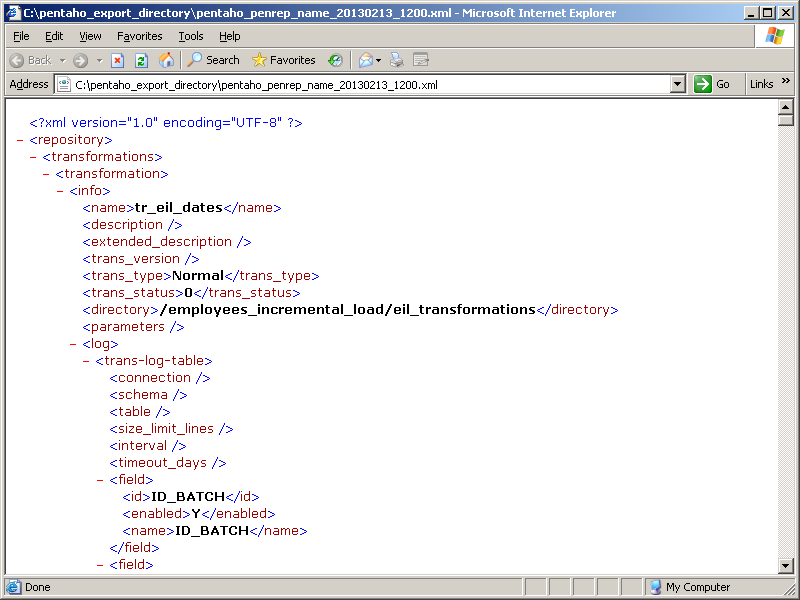Click the Back arrow icon
The image size is (800, 600).
click(x=17, y=60)
